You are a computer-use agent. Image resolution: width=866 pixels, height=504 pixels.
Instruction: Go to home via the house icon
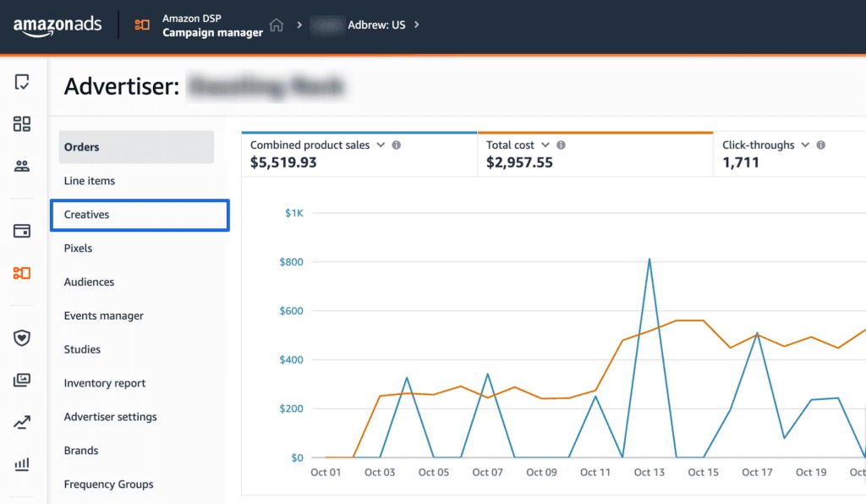[277, 25]
